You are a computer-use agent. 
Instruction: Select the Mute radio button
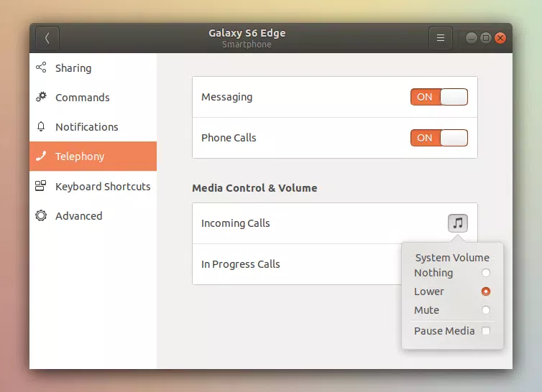tap(486, 310)
